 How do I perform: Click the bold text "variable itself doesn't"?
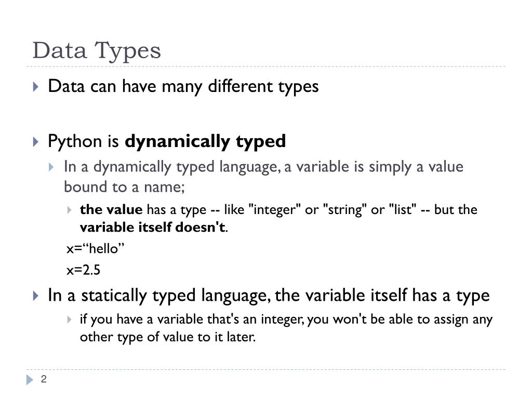(153, 228)
